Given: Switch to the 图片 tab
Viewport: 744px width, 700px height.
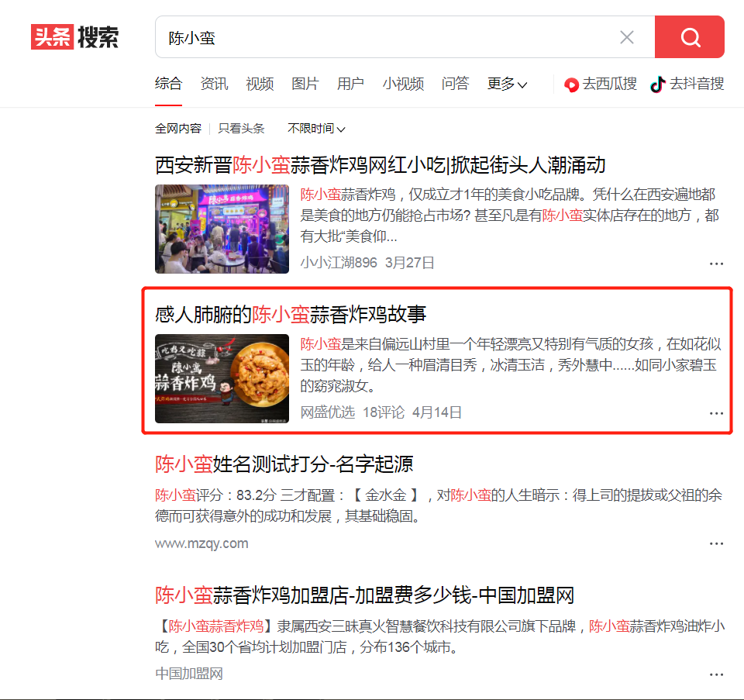Looking at the screenshot, I should pos(305,84).
